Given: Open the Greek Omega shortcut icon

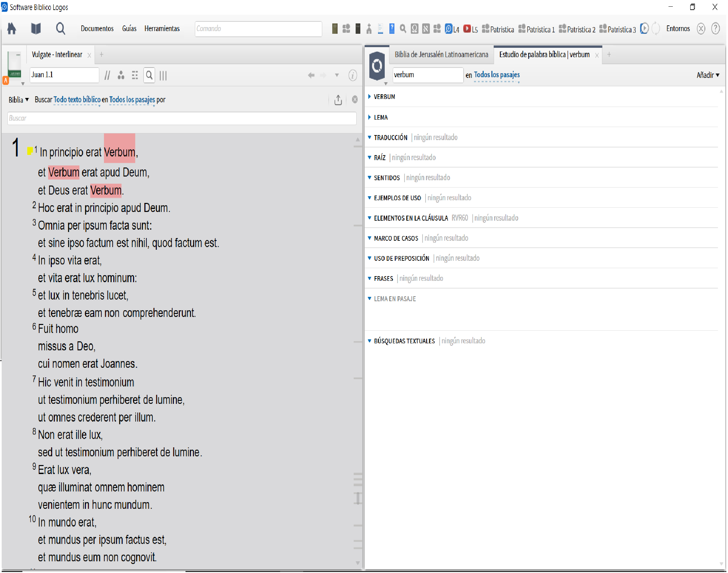Looking at the screenshot, I should pyautogui.click(x=414, y=29).
